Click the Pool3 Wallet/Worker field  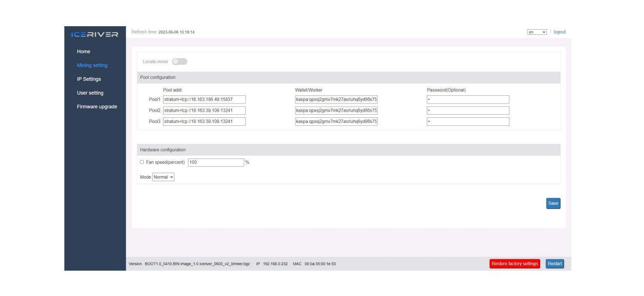pyautogui.click(x=336, y=122)
